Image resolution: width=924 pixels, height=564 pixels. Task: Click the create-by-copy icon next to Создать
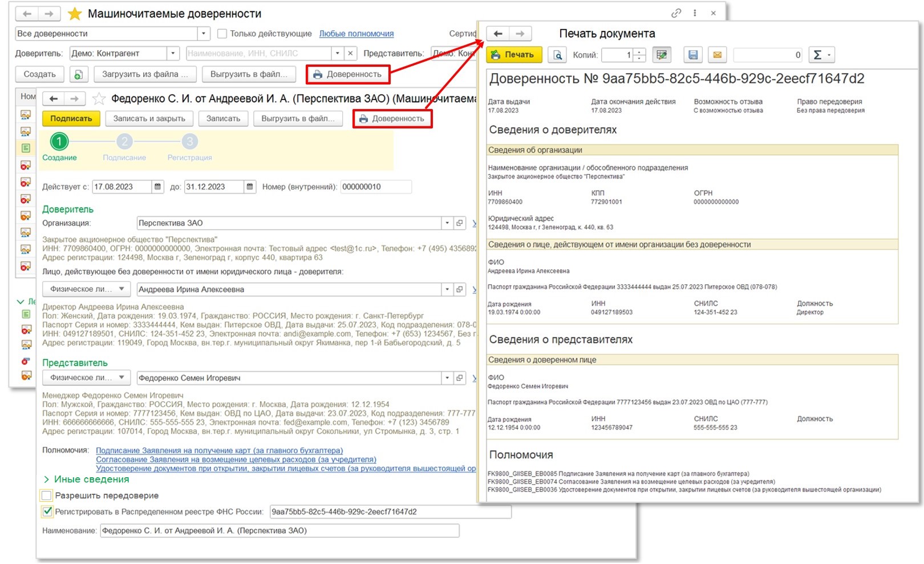click(79, 74)
